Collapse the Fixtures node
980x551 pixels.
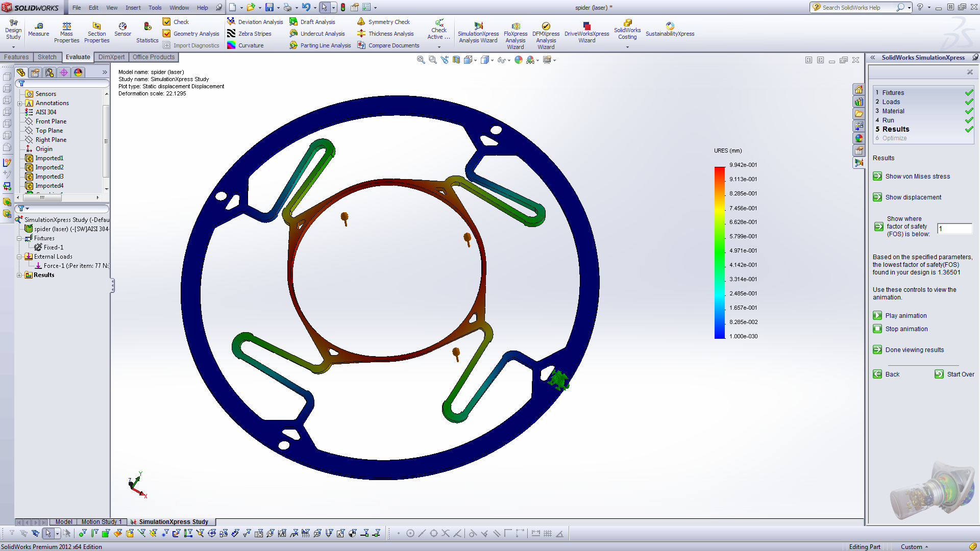point(19,238)
